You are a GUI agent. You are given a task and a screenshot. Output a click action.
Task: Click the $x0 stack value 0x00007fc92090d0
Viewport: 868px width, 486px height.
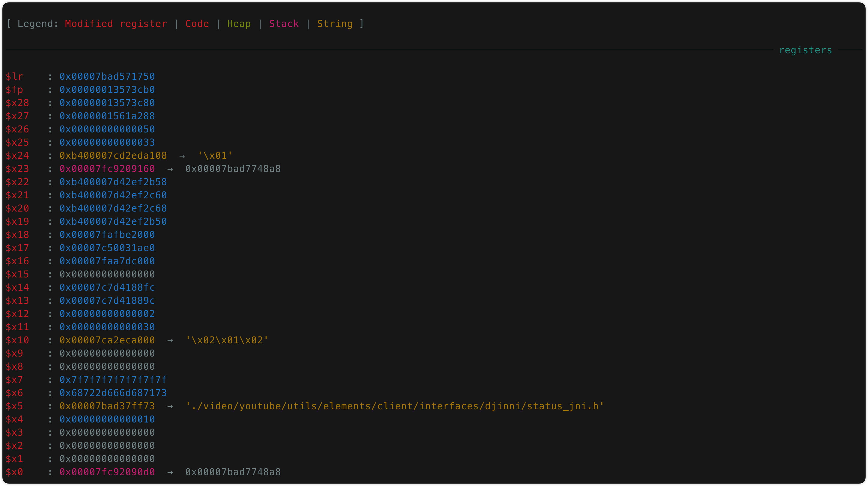click(x=107, y=472)
